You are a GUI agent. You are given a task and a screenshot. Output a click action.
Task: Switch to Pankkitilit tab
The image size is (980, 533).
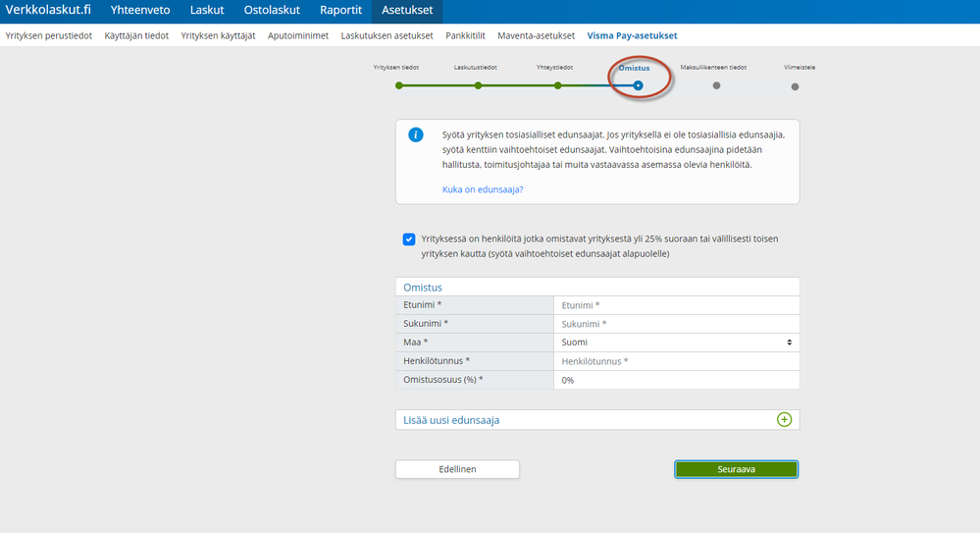[x=465, y=35]
